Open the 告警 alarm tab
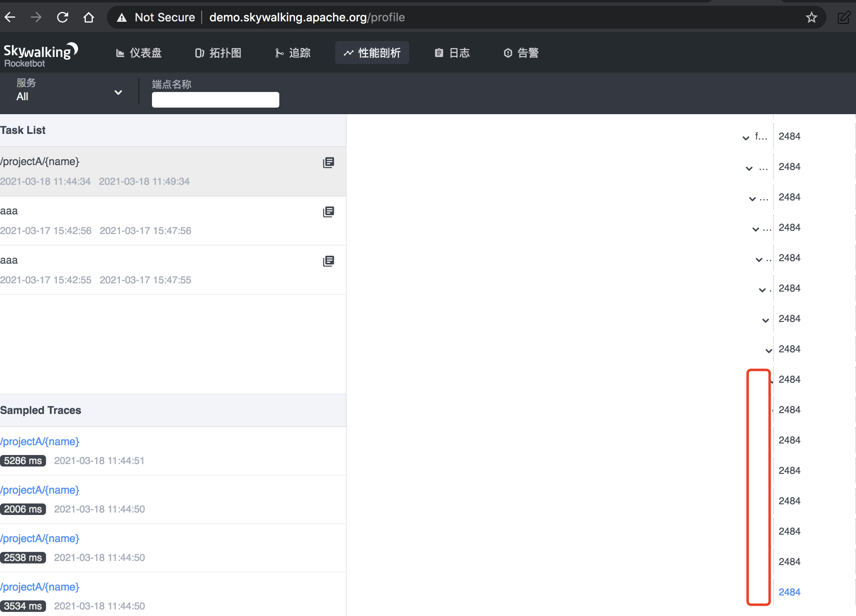856x616 pixels. [521, 53]
